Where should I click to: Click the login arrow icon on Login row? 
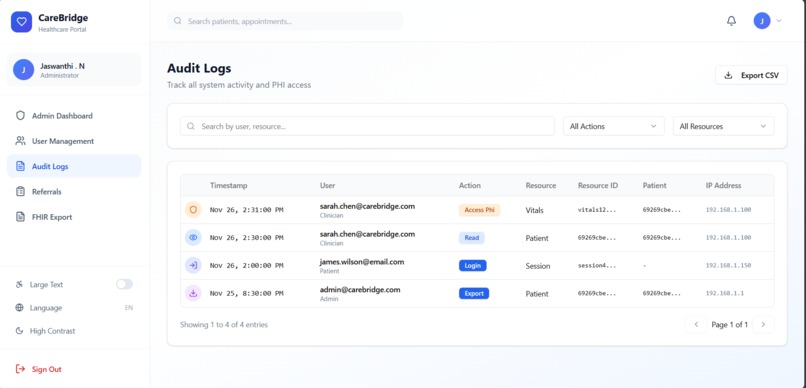[193, 266]
